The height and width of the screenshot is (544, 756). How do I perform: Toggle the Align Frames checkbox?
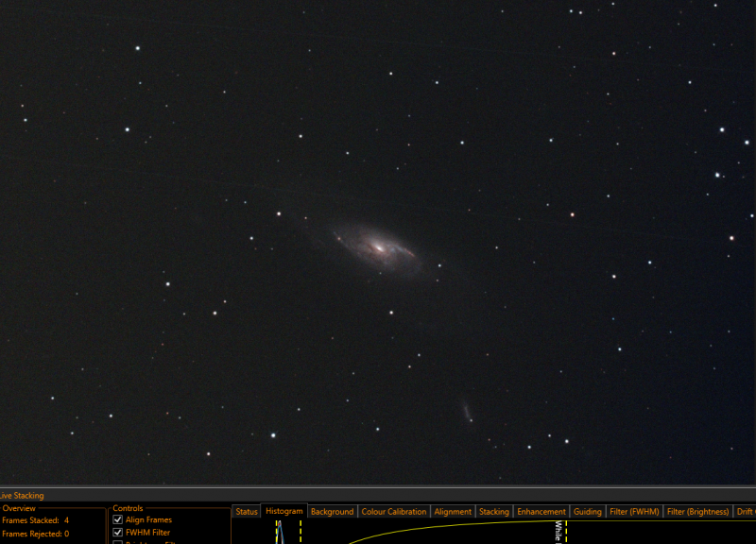click(117, 519)
